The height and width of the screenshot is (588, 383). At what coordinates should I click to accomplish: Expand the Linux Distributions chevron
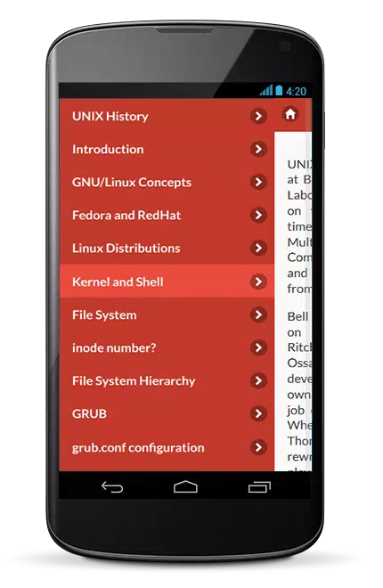[258, 248]
